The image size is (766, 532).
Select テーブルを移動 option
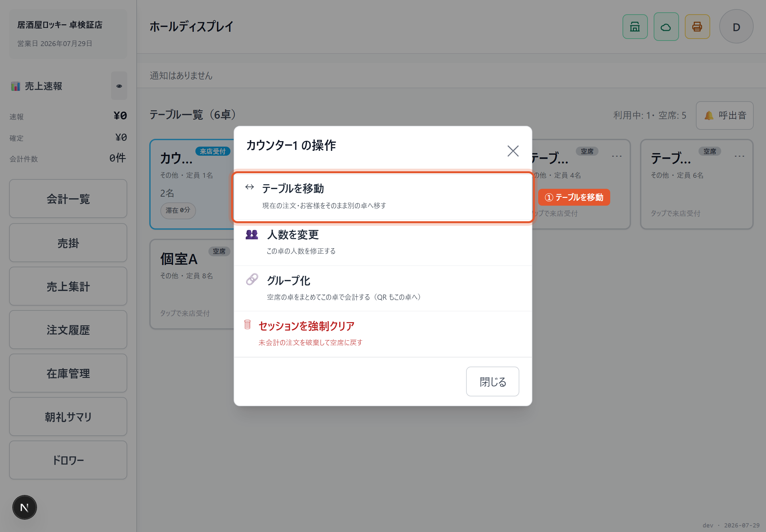382,197
